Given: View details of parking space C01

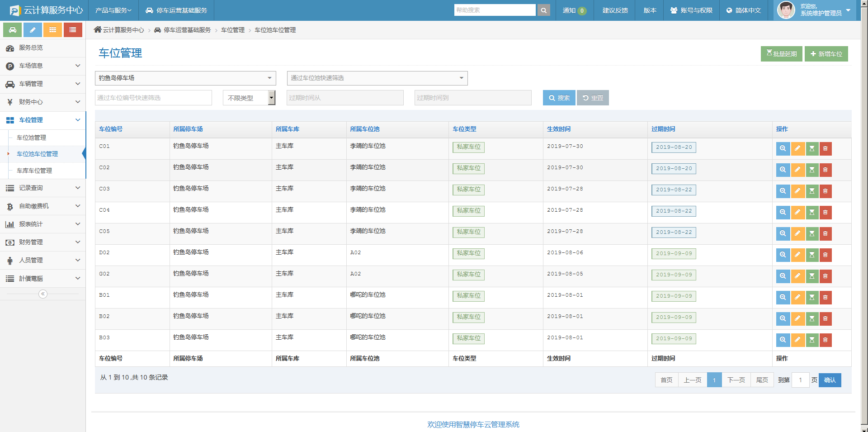Looking at the screenshot, I should (783, 148).
